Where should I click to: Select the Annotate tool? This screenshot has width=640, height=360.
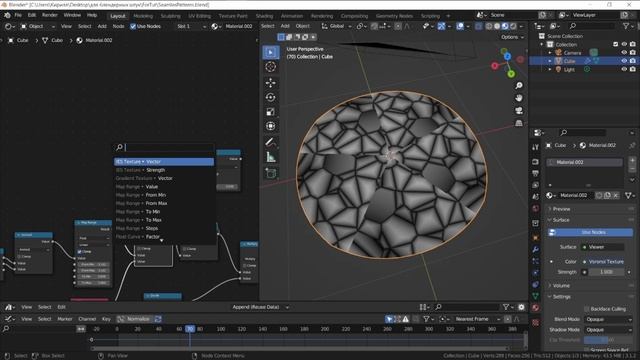pos(271,142)
